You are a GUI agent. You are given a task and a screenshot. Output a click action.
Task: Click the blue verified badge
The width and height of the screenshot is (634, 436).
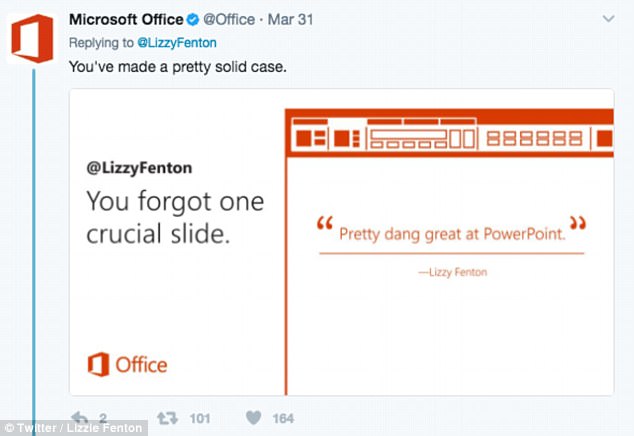point(193,19)
